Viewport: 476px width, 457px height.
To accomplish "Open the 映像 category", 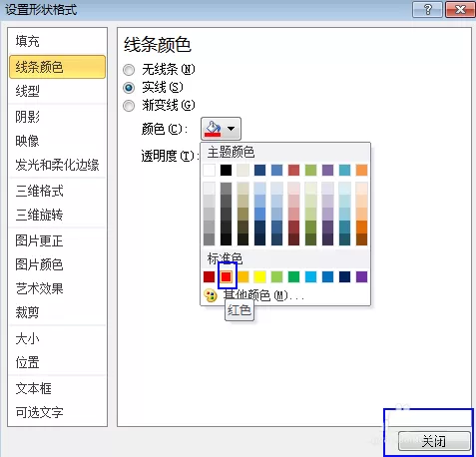I will [x=57, y=141].
